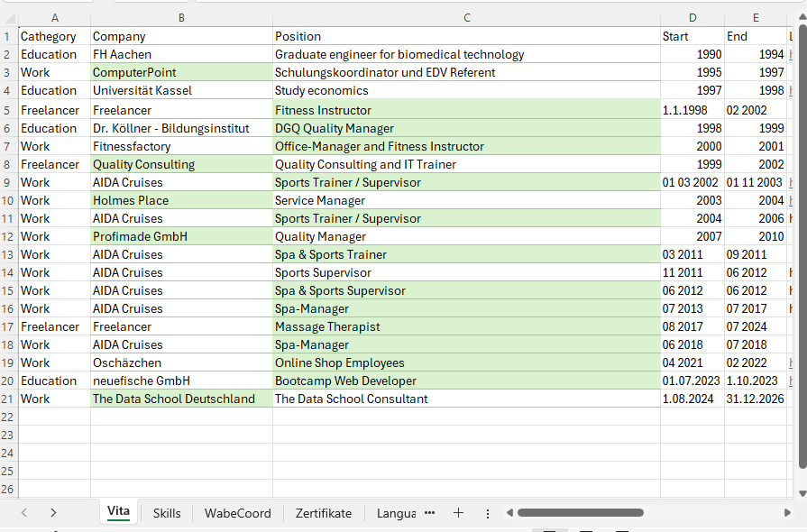The width and height of the screenshot is (807, 532).
Task: Select column C header
Action: pyautogui.click(x=467, y=18)
